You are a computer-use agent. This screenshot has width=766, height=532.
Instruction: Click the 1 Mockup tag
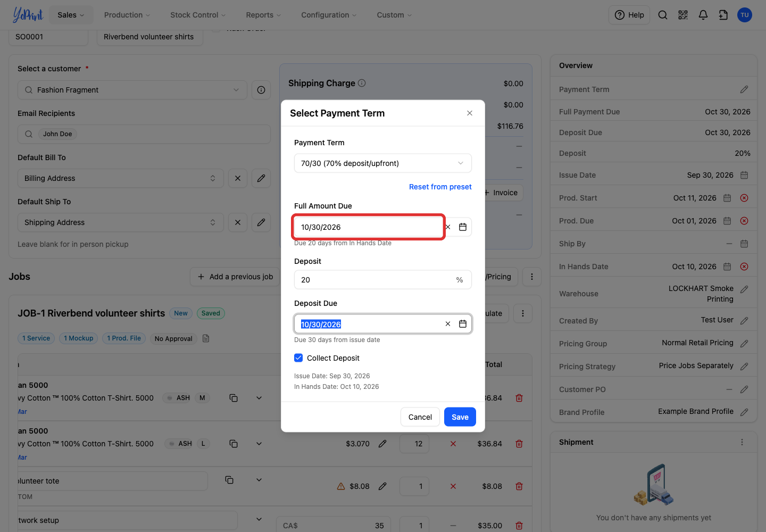coord(79,338)
